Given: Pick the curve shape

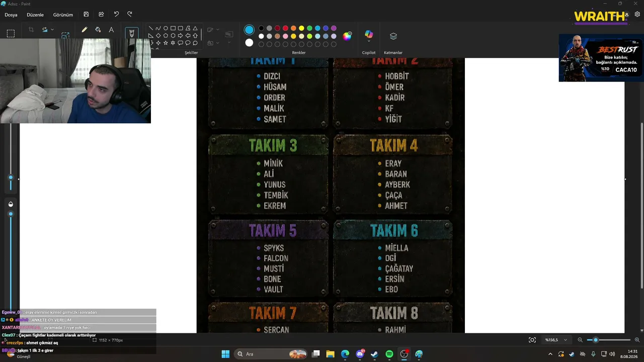Looking at the screenshot, I should pos(158,28).
